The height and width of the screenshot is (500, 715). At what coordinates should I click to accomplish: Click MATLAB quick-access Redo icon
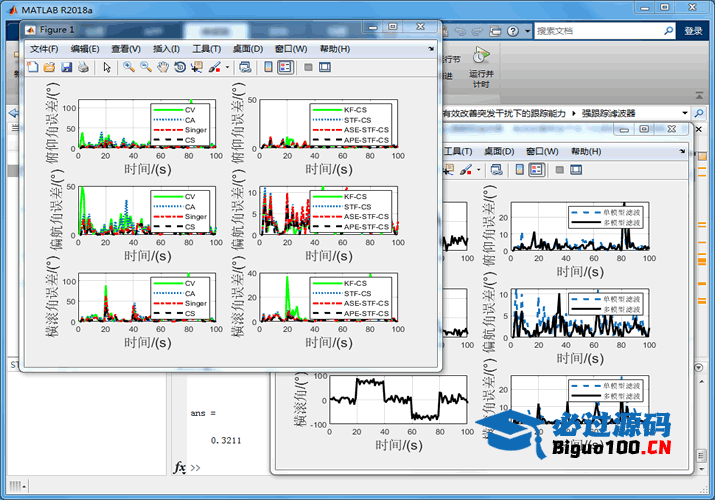[477, 31]
